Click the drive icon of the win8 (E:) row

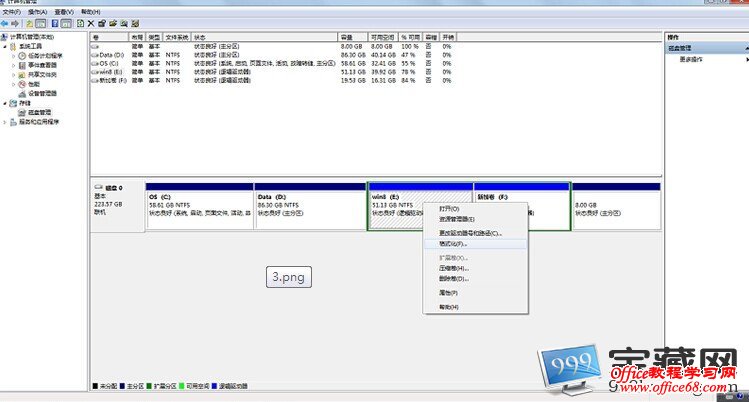pyautogui.click(x=95, y=72)
